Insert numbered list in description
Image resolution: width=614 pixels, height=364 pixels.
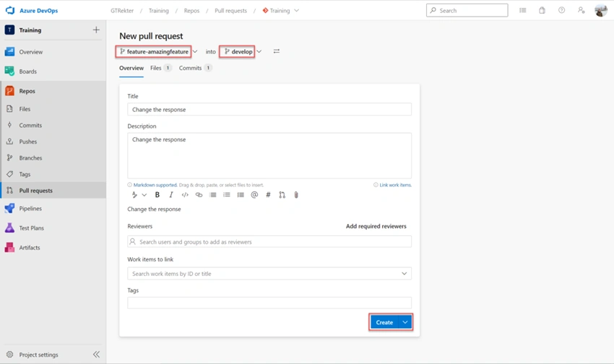(x=227, y=195)
